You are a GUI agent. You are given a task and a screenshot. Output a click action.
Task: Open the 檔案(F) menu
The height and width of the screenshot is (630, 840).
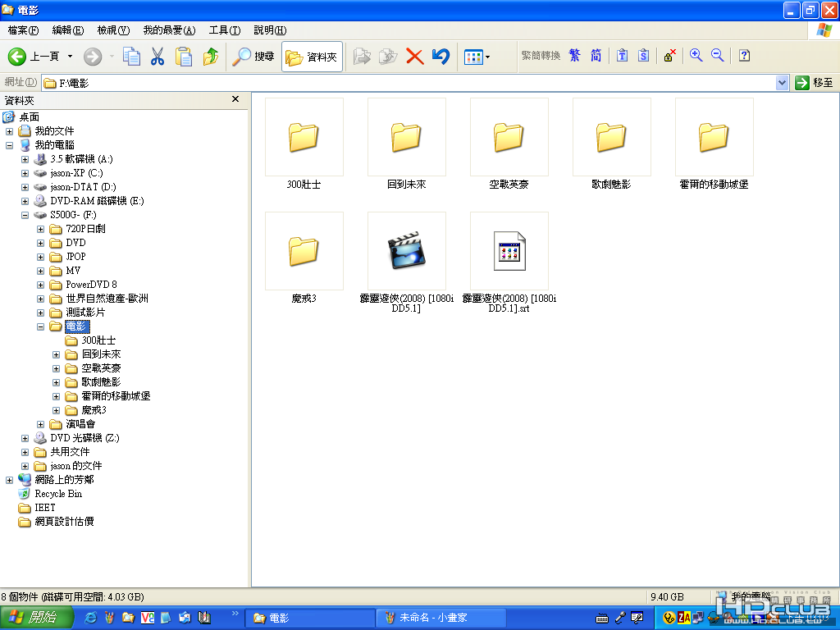click(23, 30)
